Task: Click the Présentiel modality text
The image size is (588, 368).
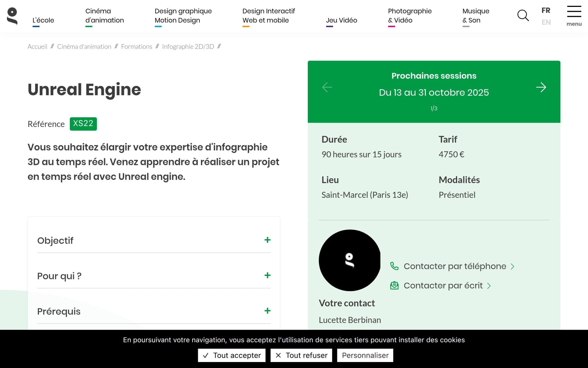Action: tap(457, 195)
